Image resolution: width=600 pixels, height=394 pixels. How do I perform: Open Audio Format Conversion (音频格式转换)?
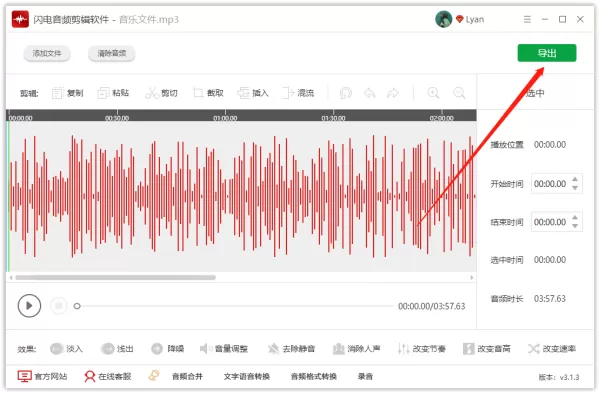point(313,376)
